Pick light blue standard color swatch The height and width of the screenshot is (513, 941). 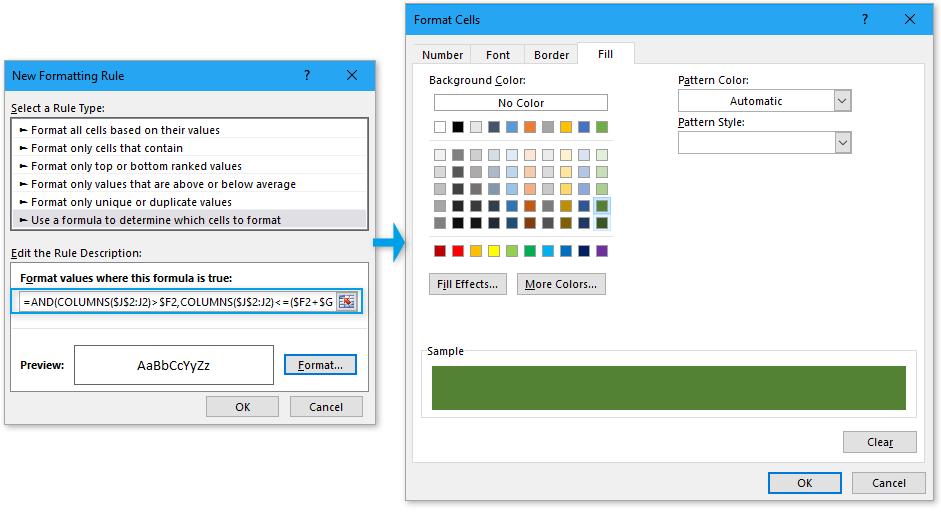click(548, 251)
